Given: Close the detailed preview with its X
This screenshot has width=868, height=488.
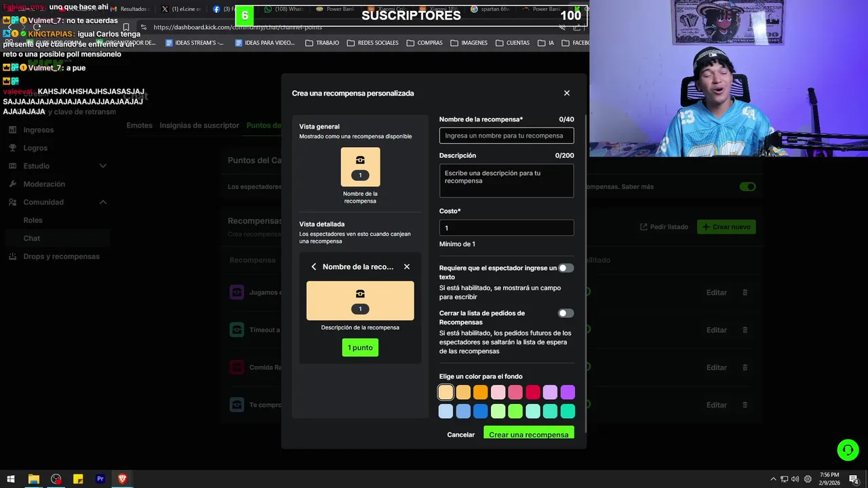Looking at the screenshot, I should [407, 266].
